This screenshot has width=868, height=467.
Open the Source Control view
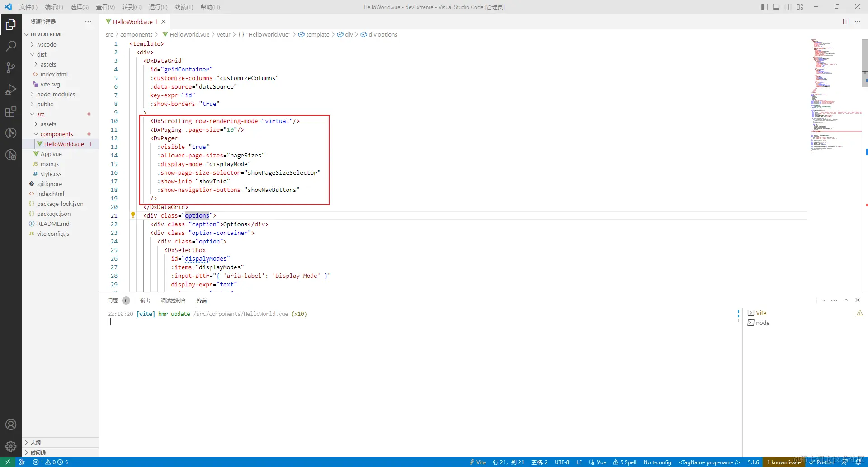pyautogui.click(x=11, y=68)
